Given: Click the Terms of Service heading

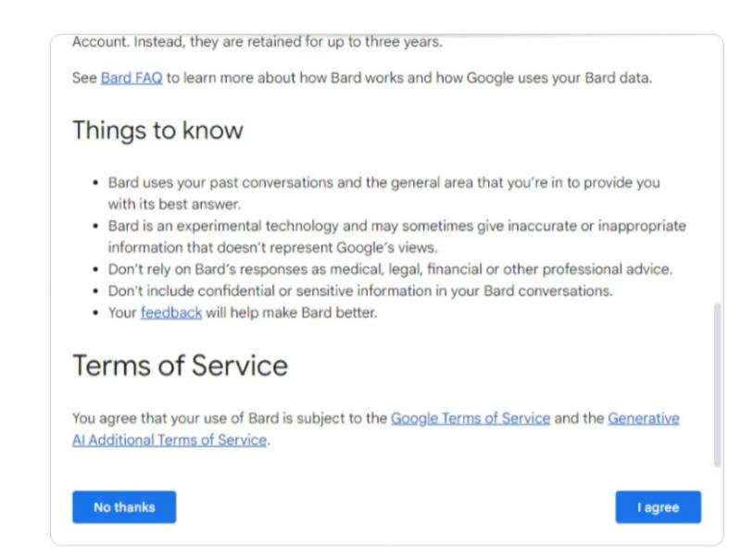Looking at the screenshot, I should (x=180, y=366).
